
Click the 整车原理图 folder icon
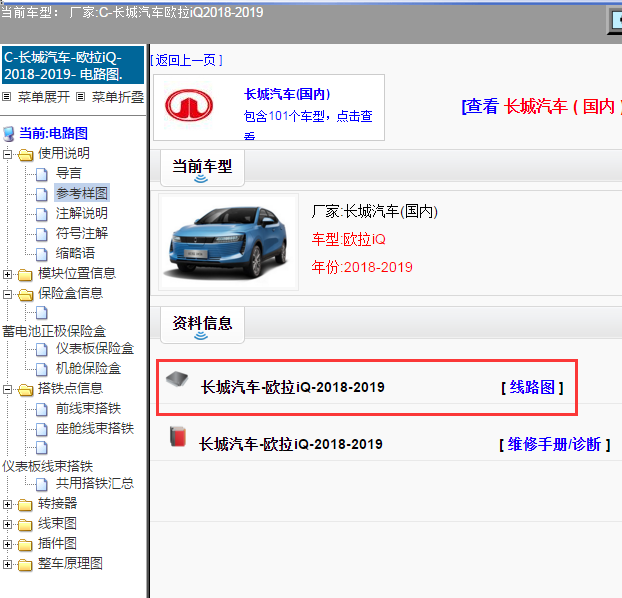click(25, 564)
